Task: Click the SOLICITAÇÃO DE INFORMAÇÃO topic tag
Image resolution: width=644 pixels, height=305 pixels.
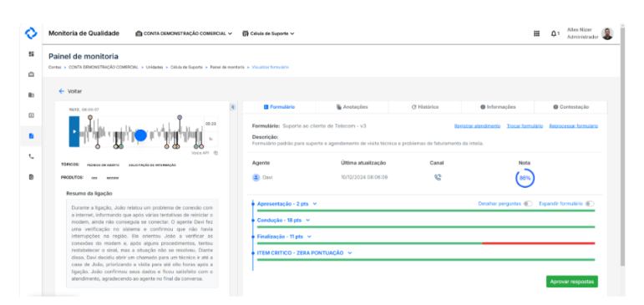Action: coord(152,165)
